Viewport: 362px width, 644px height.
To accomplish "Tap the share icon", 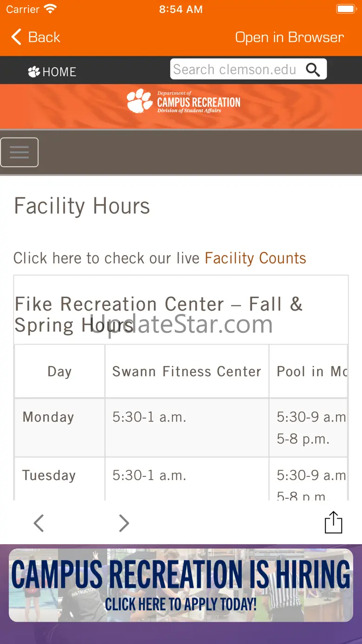I will [x=333, y=522].
